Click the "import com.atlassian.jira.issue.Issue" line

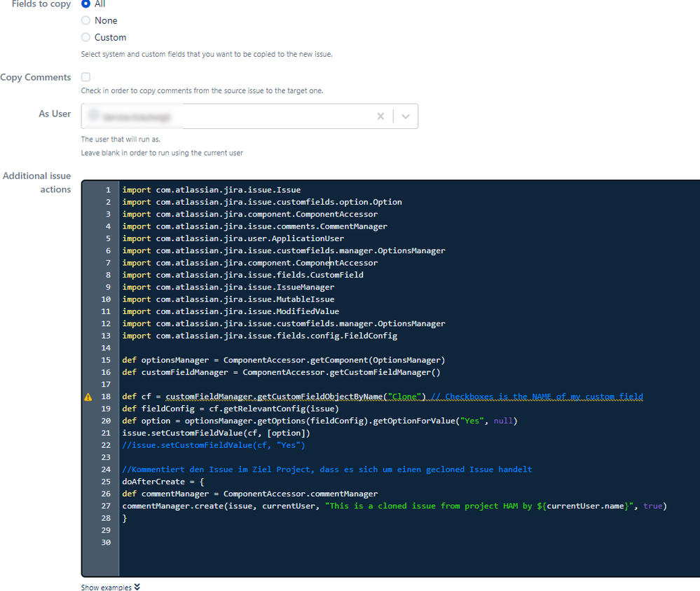pos(211,190)
